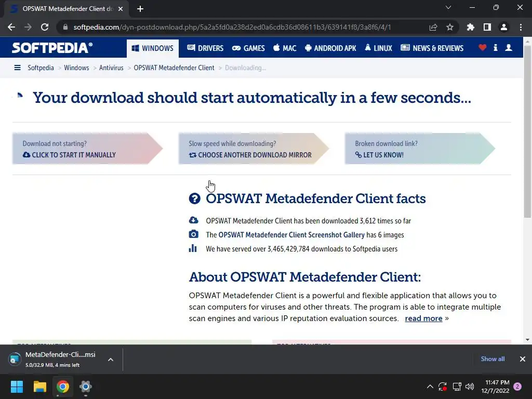Viewport: 532px width, 399px height.
Task: Show hidden system tray icons
Action: pyautogui.click(x=430, y=387)
